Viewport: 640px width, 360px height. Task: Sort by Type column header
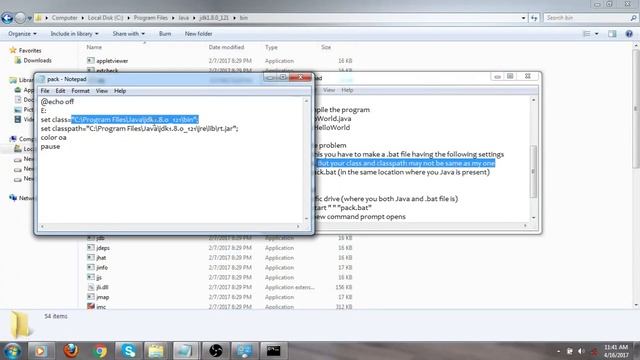271,47
